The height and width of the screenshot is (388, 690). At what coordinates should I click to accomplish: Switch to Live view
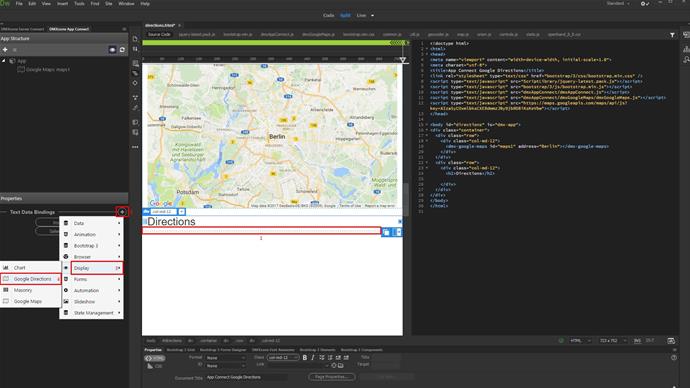point(361,15)
